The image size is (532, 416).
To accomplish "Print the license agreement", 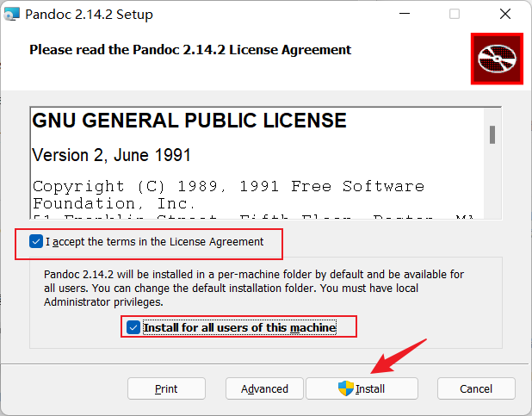I will [x=166, y=388].
